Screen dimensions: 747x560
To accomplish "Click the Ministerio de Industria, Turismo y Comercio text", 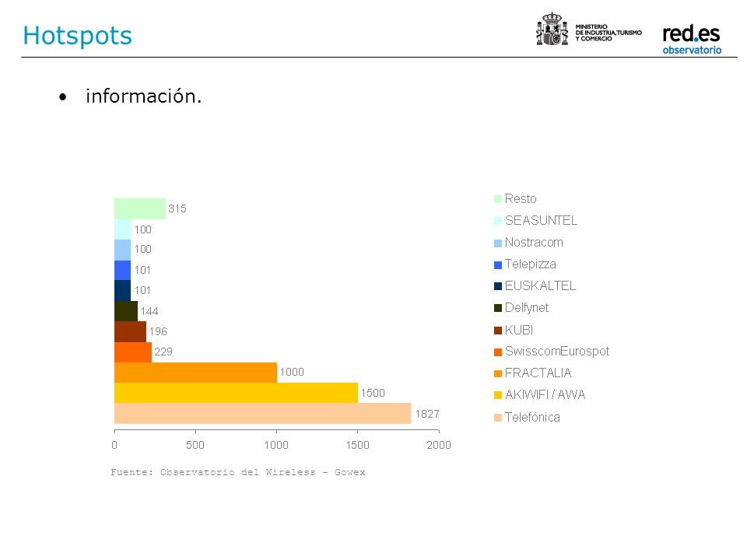I will [x=608, y=33].
